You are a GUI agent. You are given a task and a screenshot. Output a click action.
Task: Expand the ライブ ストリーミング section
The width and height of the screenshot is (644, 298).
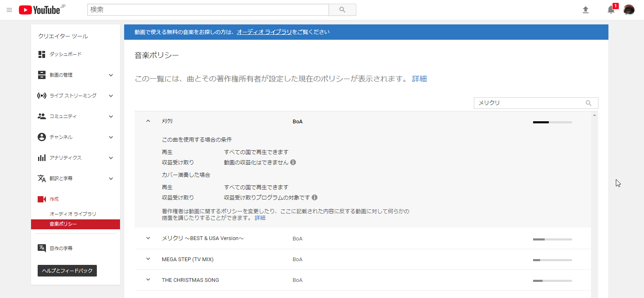(111, 96)
